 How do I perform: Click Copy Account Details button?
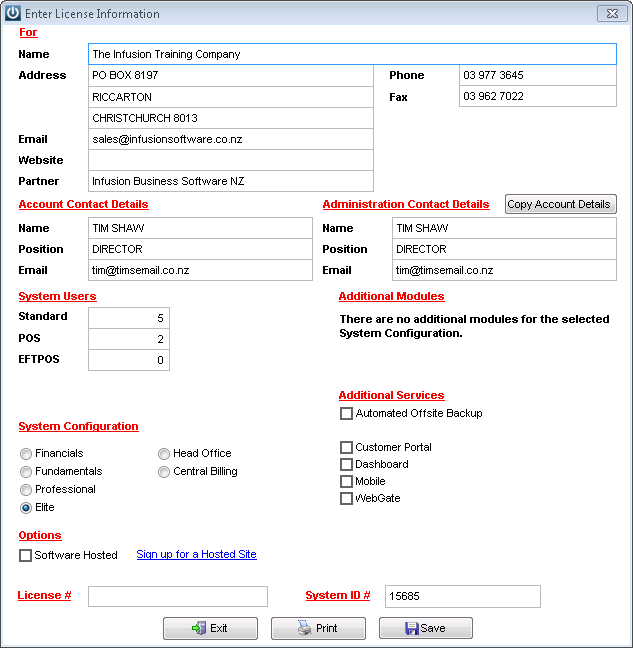click(x=561, y=204)
